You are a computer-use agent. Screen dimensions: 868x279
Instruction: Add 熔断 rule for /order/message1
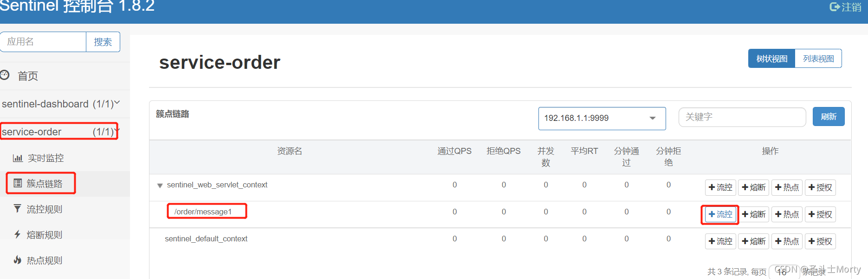(754, 214)
